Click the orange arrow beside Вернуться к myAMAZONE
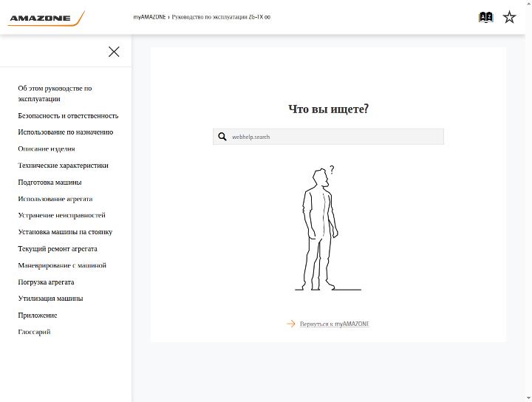 [291, 324]
